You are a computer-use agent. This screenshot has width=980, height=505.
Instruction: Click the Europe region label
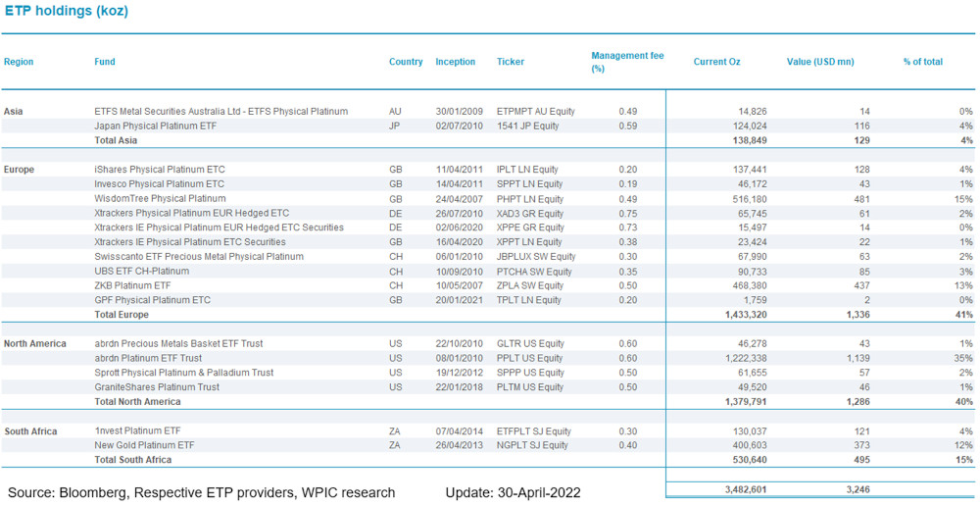coord(19,170)
